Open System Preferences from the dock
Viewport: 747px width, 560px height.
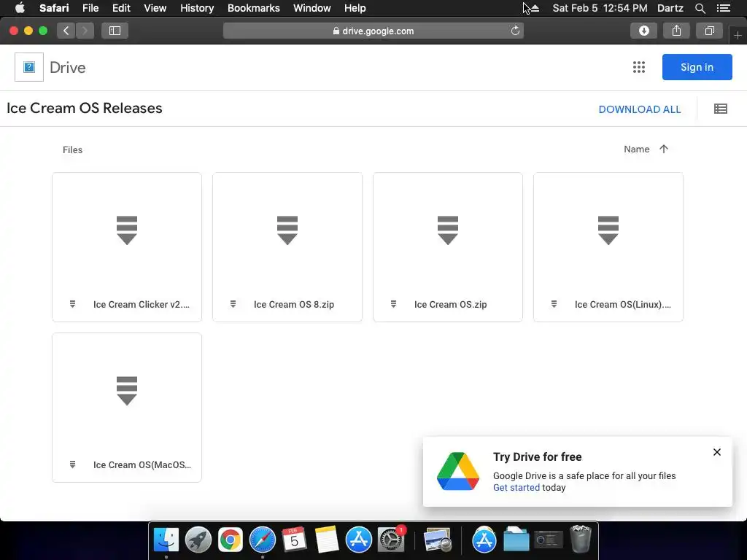coord(391,540)
